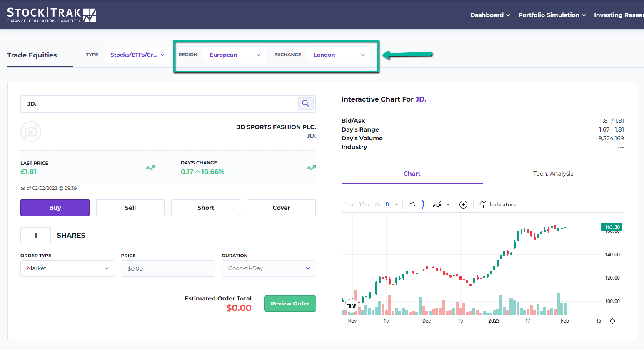Select the Trade Equities tab

(x=32, y=55)
